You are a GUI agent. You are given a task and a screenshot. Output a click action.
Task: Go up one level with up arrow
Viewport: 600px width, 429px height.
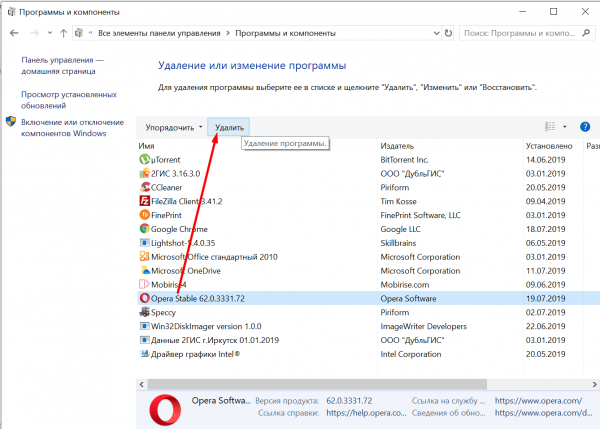click(x=64, y=33)
